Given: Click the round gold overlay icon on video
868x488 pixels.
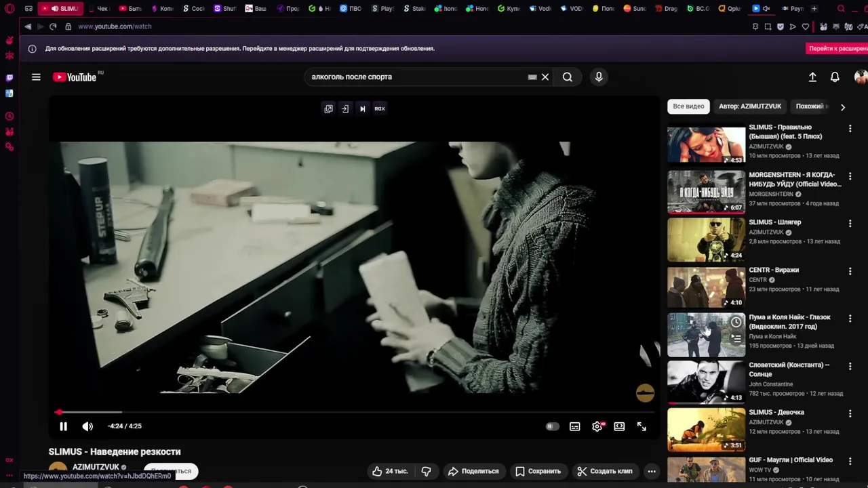Looking at the screenshot, I should (x=645, y=393).
